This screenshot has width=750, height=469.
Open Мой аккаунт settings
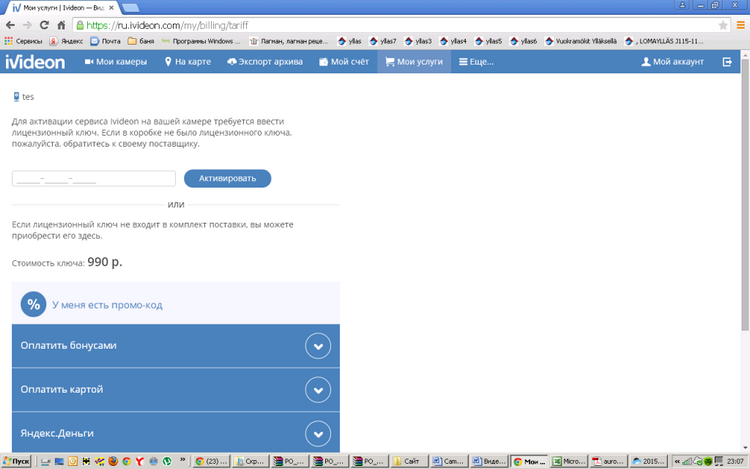point(673,62)
